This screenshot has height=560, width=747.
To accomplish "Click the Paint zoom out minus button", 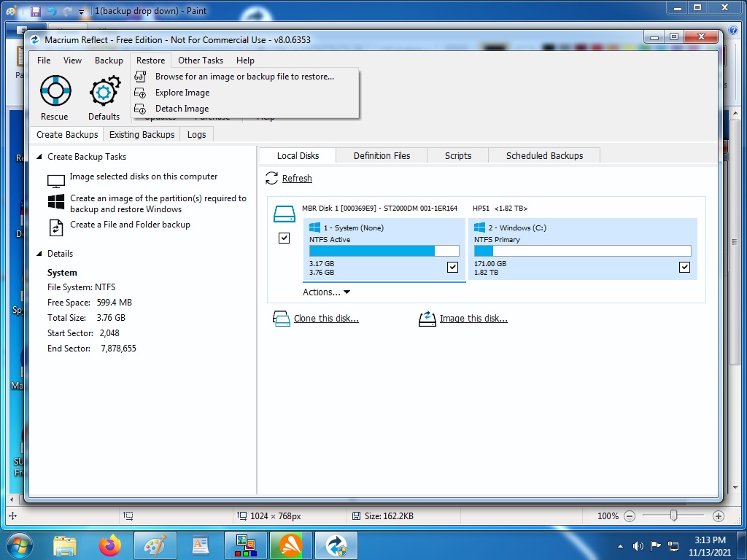I will (630, 516).
